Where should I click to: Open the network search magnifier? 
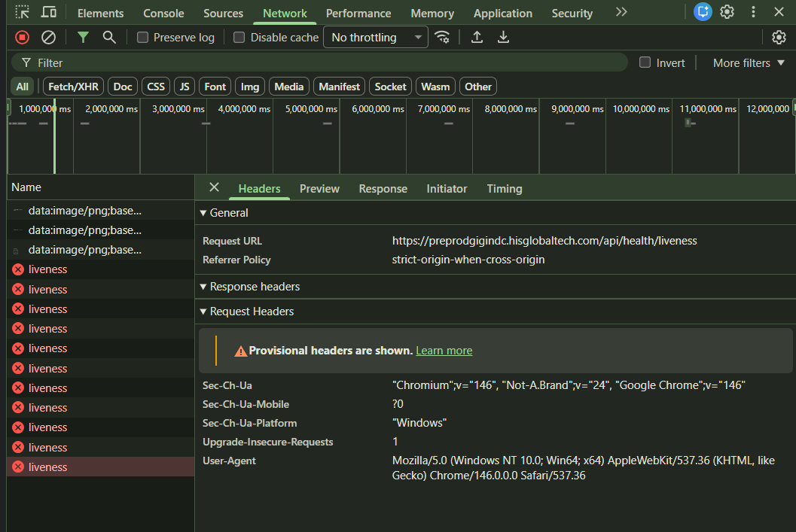(108, 37)
